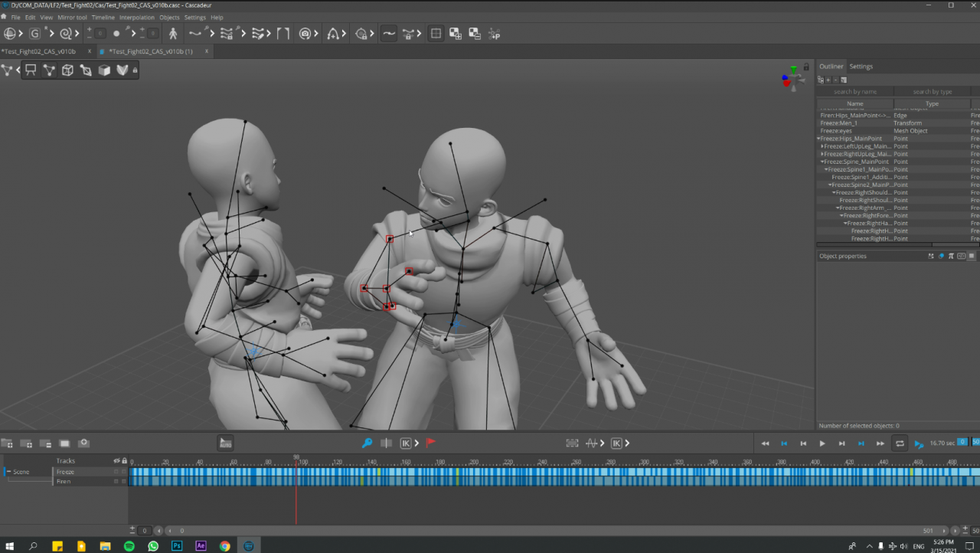Click the Name column header in Outliner
Screen dimensions: 980x553
(854, 103)
